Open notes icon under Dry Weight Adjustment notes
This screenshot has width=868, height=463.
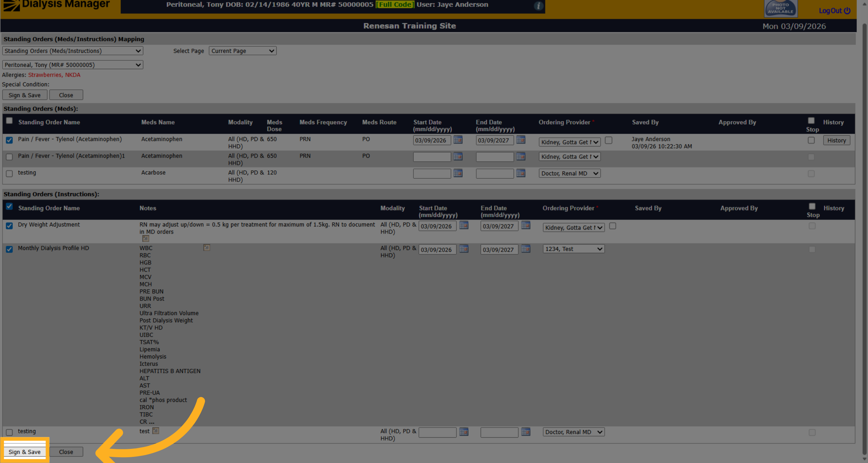(145, 239)
